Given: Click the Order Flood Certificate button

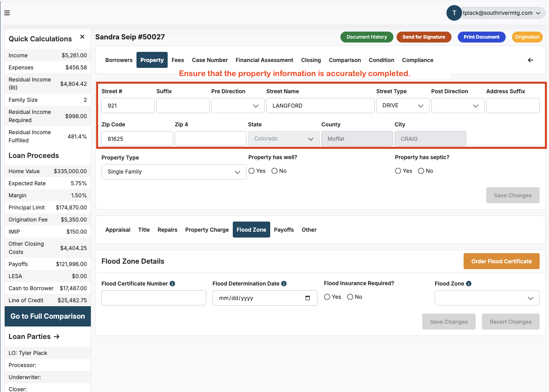Looking at the screenshot, I should (x=501, y=261).
